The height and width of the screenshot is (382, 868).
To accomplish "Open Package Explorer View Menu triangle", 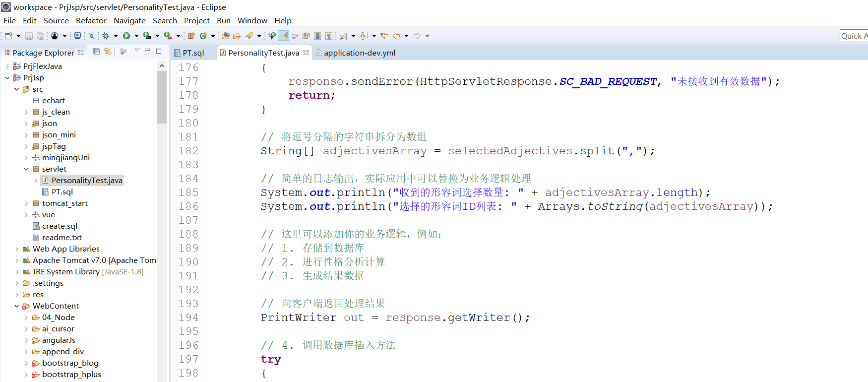I will click(137, 51).
